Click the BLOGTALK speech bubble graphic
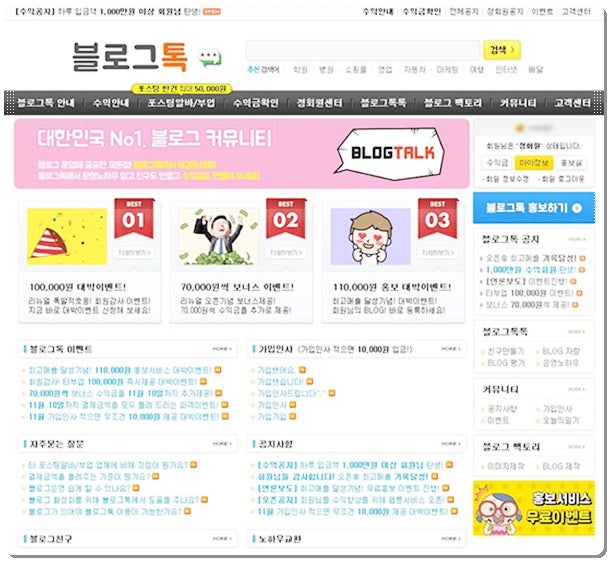610x561 pixels. (390, 153)
